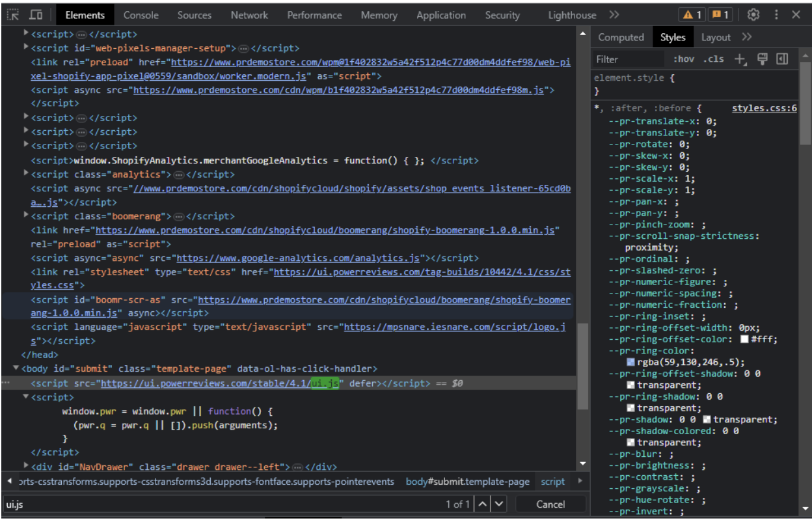Viewport: 812px width, 522px height.
Task: Cancel the DOM search
Action: (550, 504)
